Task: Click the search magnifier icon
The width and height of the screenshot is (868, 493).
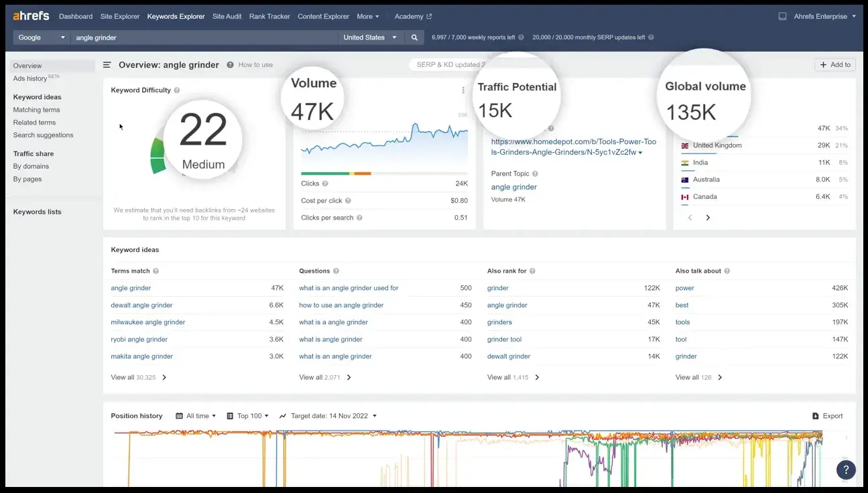Action: point(414,38)
